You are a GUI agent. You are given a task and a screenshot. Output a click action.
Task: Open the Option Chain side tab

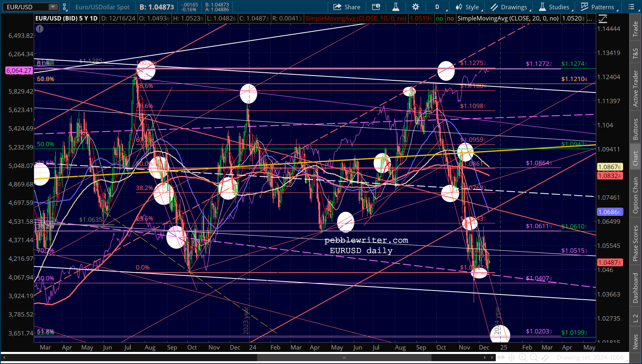[635, 195]
